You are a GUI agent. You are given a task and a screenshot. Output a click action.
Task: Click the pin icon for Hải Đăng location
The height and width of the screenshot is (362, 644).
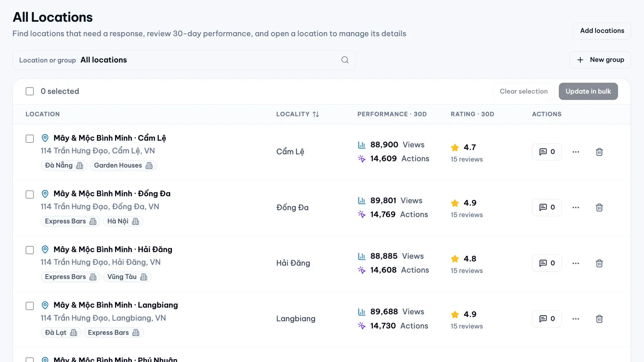pos(45,249)
